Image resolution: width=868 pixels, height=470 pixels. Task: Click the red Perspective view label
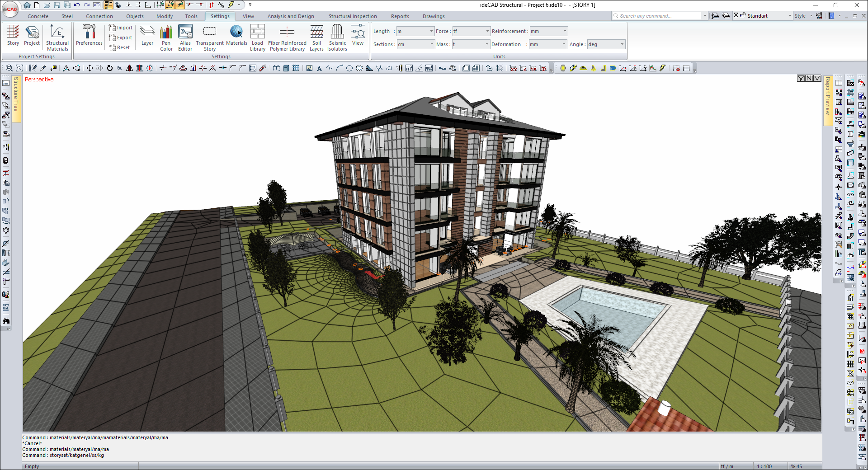(39, 80)
